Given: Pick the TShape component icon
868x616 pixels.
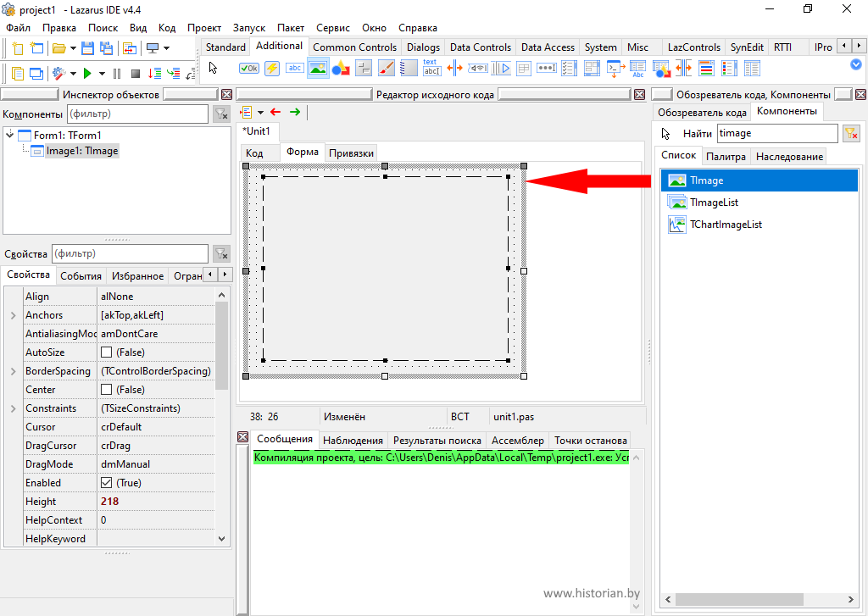Looking at the screenshot, I should coord(341,69).
